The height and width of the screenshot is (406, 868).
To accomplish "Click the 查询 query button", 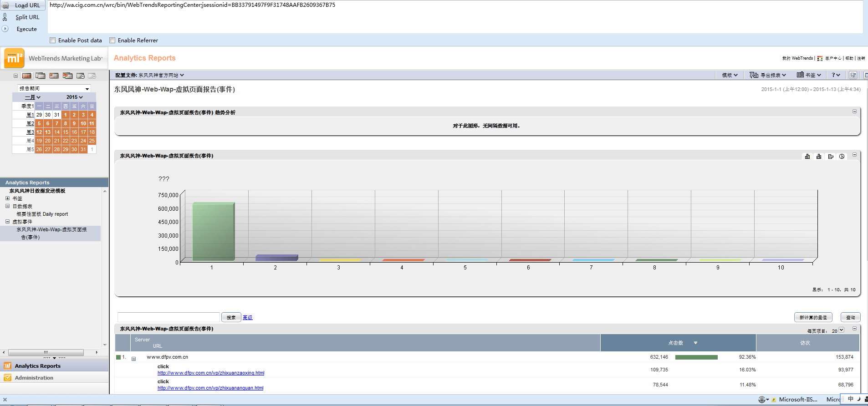I will (x=851, y=317).
